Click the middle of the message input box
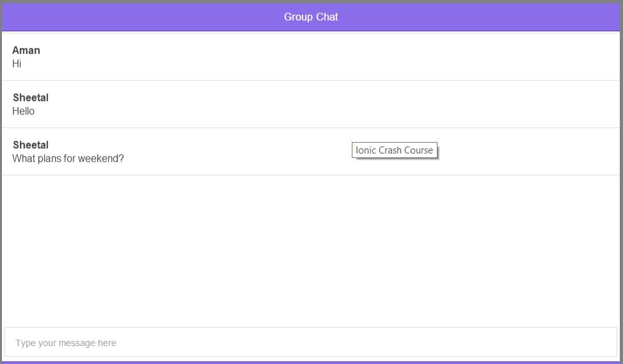The width and height of the screenshot is (623, 364). 311,343
